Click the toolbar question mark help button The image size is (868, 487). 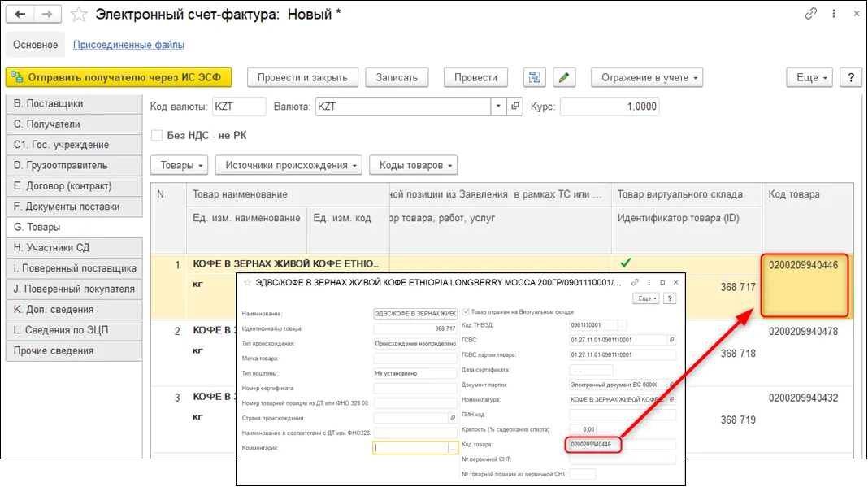851,77
